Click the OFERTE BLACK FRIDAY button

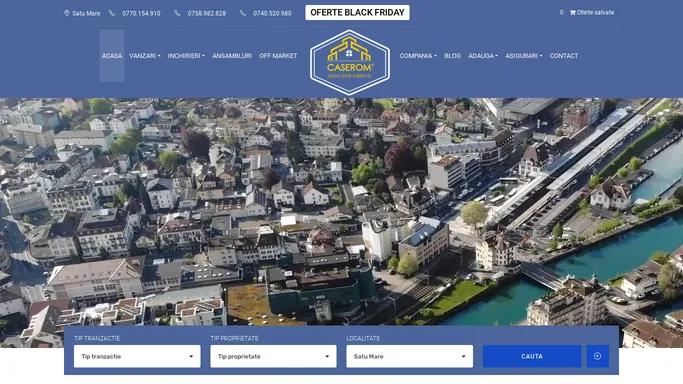coord(357,13)
